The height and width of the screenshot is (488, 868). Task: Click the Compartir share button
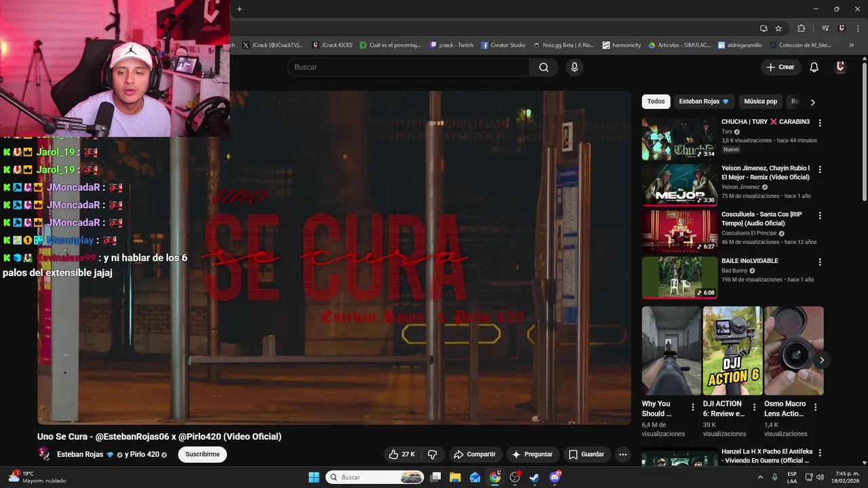475,454
